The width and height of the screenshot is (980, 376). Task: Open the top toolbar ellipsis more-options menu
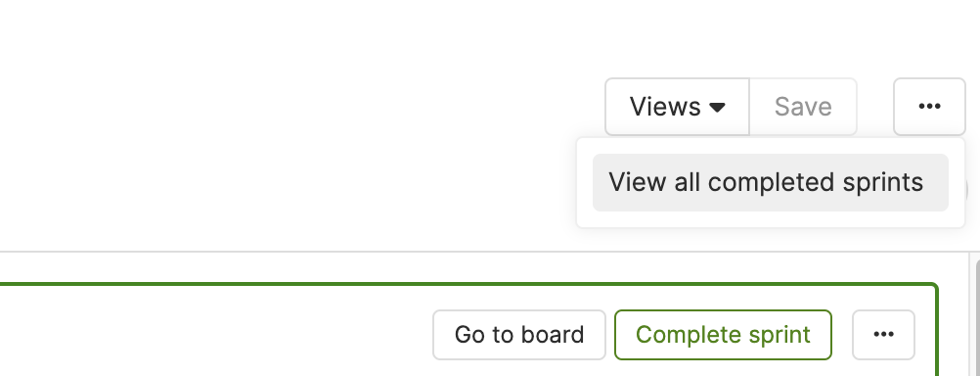[929, 107]
